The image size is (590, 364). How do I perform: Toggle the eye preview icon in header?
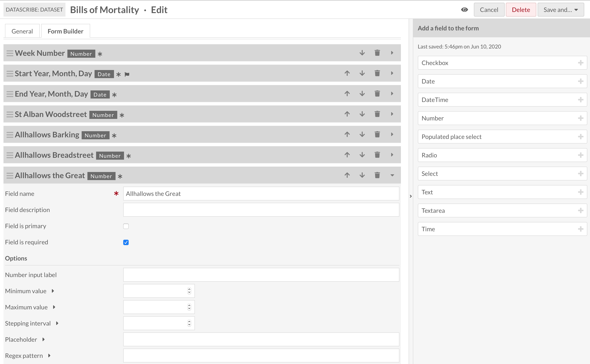pyautogui.click(x=464, y=10)
